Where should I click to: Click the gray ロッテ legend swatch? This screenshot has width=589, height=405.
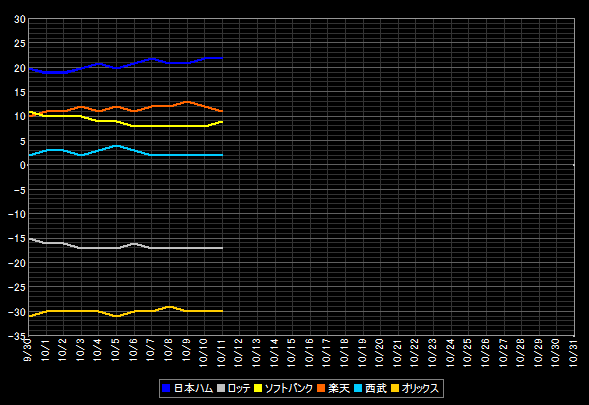221,388
